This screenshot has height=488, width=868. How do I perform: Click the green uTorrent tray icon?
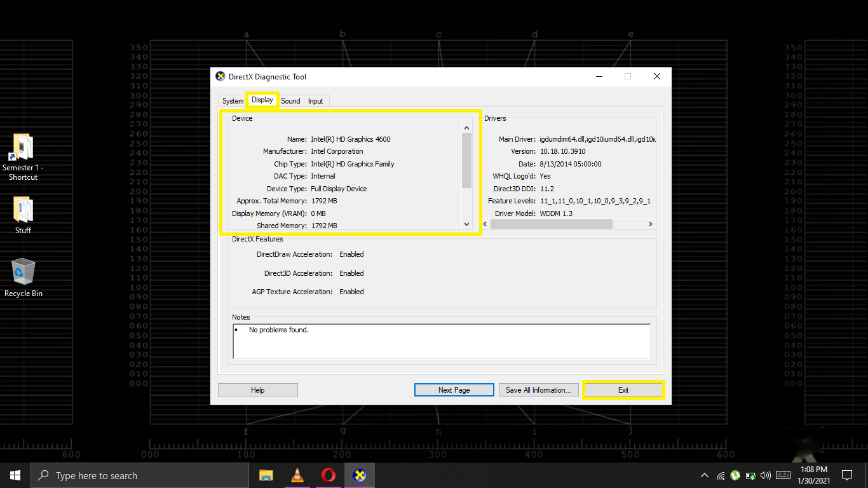[735, 475]
